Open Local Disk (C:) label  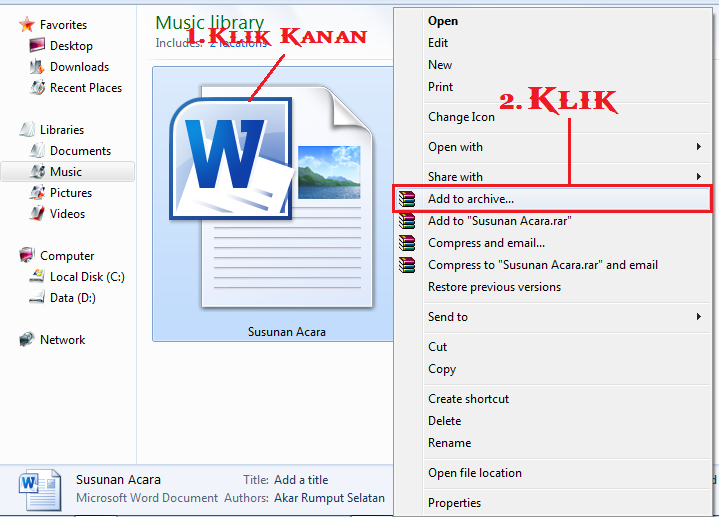[87, 277]
